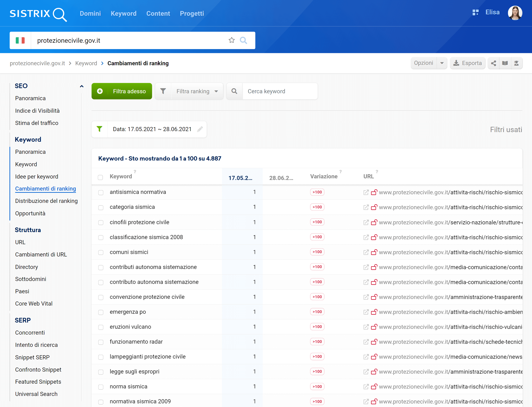Click the filter funnel icon in date row
The width and height of the screenshot is (532, 407).
coord(99,129)
